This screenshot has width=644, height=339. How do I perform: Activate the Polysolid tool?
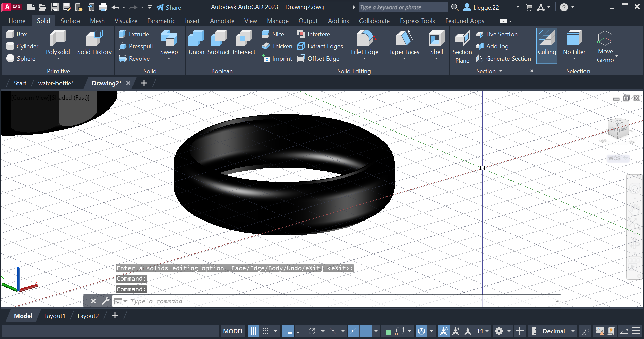[x=58, y=42]
